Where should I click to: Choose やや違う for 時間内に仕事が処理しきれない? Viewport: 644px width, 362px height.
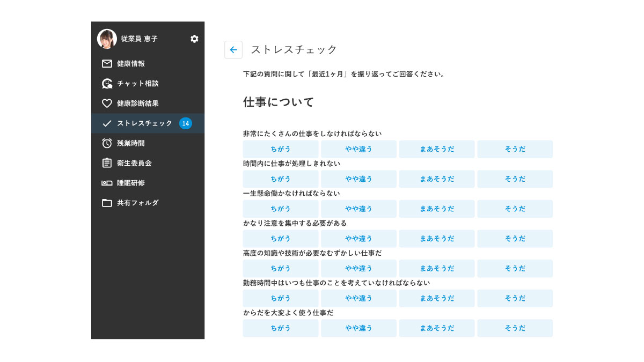[x=358, y=179]
